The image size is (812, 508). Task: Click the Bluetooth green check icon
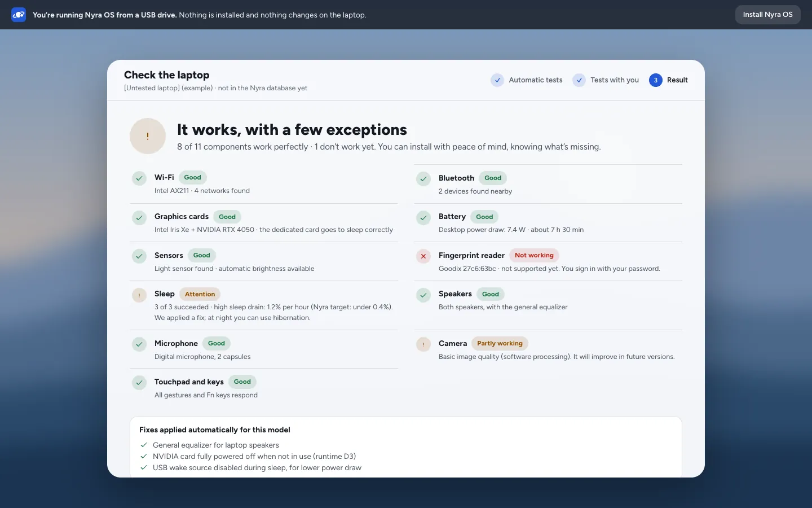(423, 179)
